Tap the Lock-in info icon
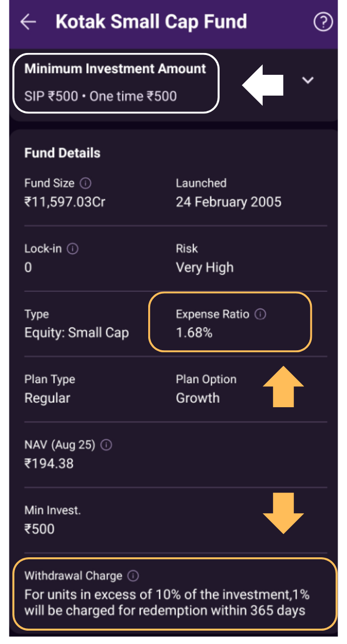This screenshot has height=644, width=347. point(73,249)
